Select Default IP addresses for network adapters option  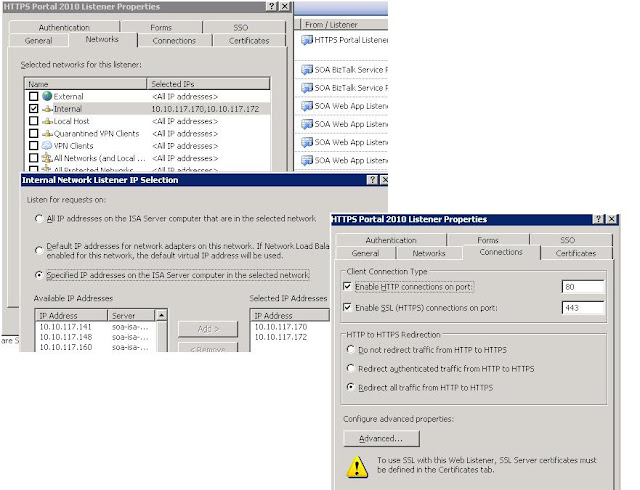[39, 250]
